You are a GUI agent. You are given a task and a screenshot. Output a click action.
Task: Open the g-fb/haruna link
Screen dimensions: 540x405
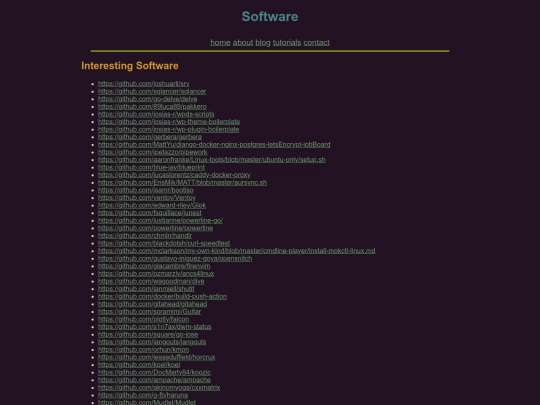point(143,395)
